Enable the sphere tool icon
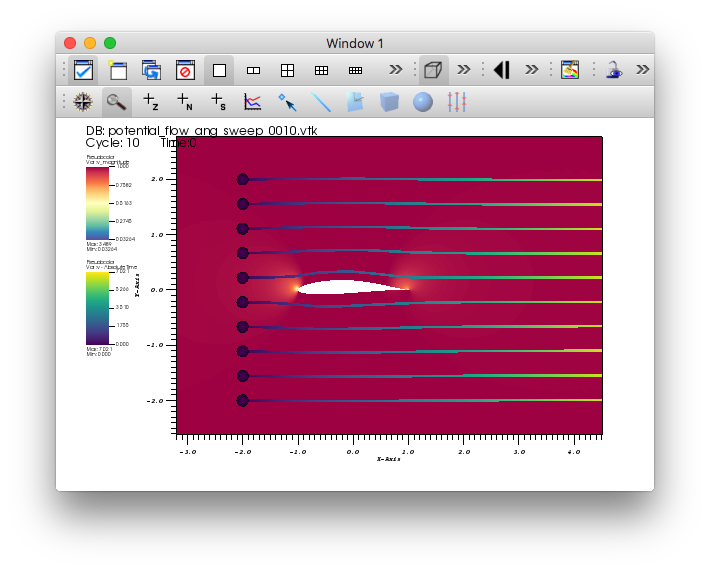The image size is (710, 571). pos(423,102)
